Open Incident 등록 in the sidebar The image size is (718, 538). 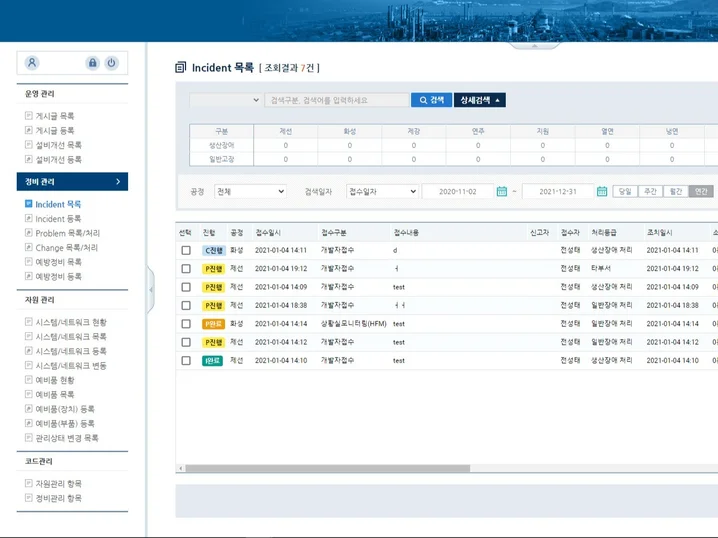pyautogui.click(x=58, y=218)
